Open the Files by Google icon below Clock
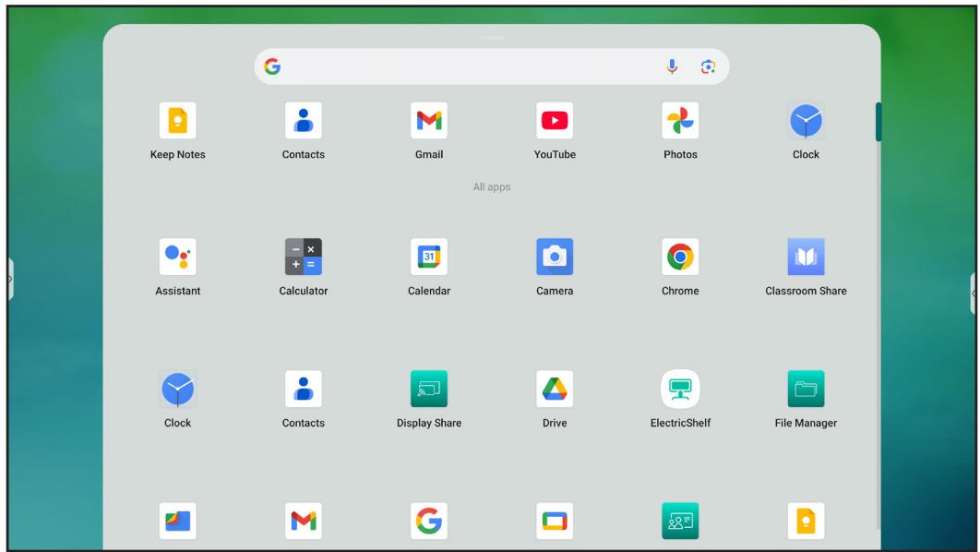980x552 pixels. [177, 521]
